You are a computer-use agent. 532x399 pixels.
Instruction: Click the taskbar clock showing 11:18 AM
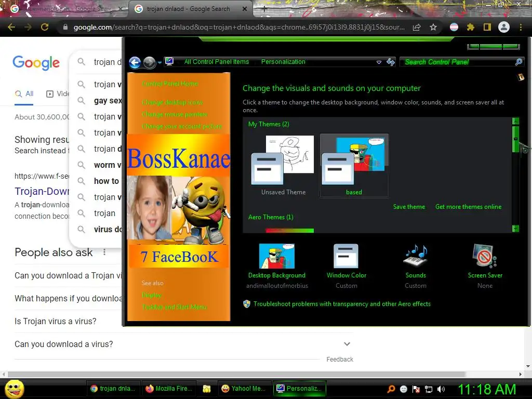click(487, 389)
